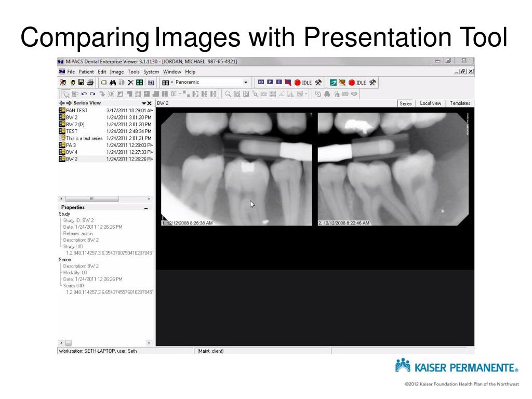Click the Properties panel horizontal scrollbar
532x399 pixels.
pyautogui.click(x=105, y=343)
